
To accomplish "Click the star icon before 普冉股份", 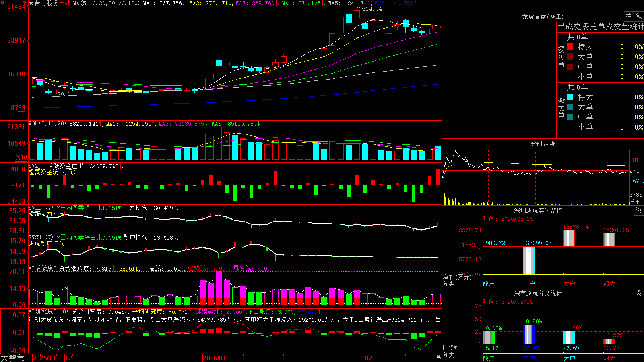I will tap(31, 3).
